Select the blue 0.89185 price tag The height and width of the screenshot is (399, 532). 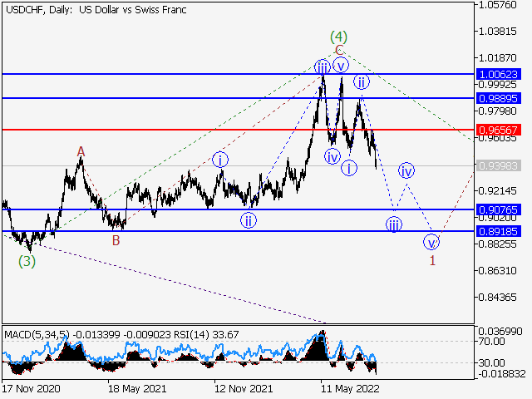coord(499,231)
